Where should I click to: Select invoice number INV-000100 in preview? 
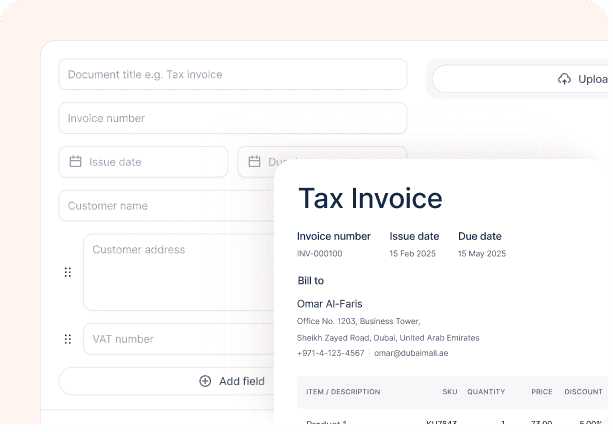(x=320, y=254)
